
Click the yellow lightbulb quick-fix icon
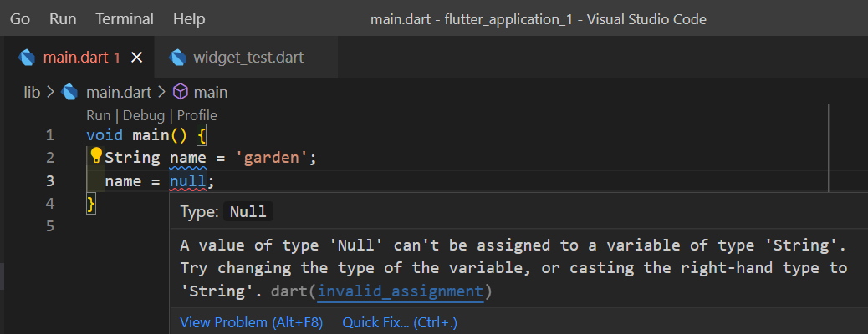96,155
